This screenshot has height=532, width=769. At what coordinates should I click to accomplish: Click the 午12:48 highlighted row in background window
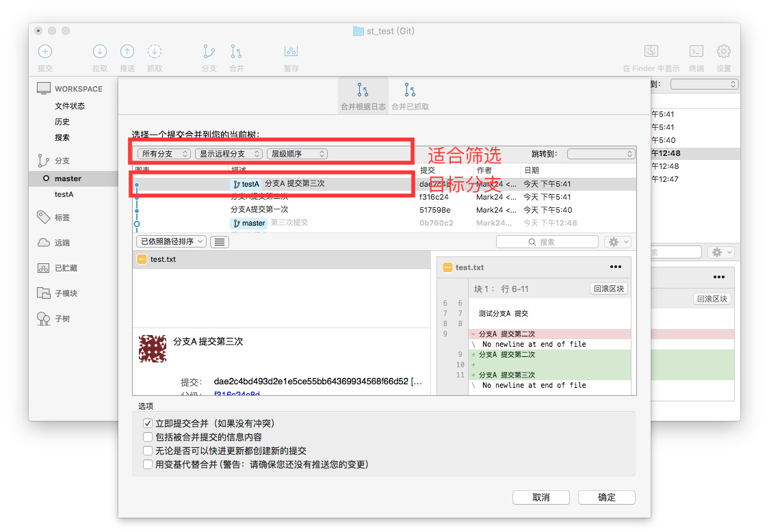click(x=695, y=153)
